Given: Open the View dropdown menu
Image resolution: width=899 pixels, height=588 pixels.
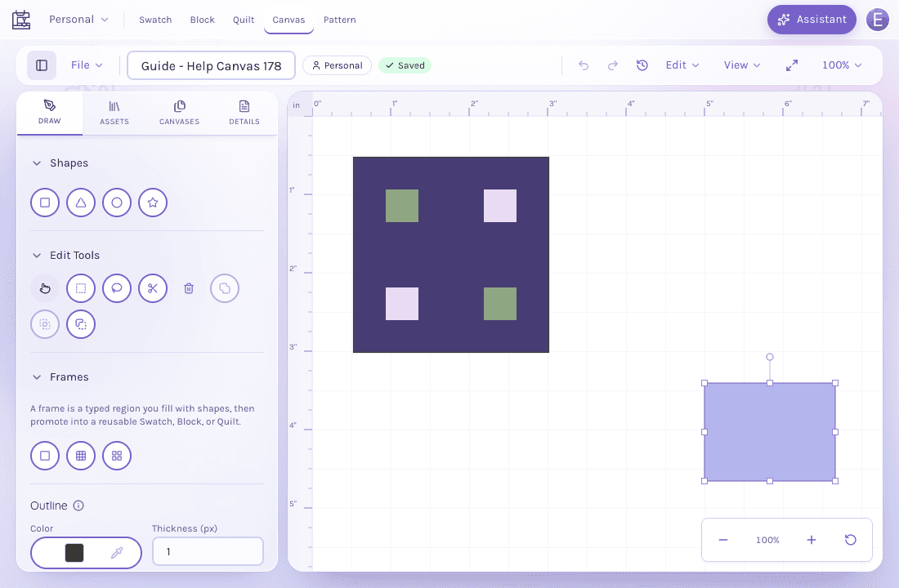Looking at the screenshot, I should (742, 65).
